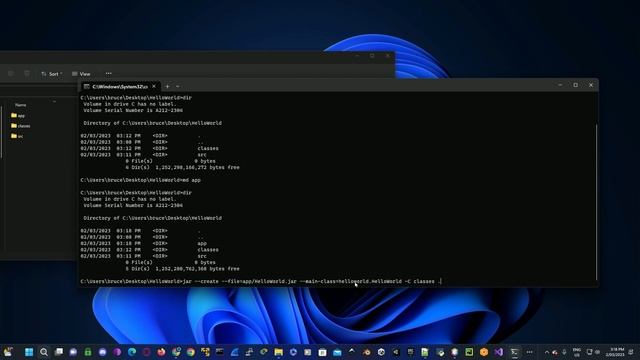
Task: Open the View menu in File Explorer
Action: [x=81, y=74]
